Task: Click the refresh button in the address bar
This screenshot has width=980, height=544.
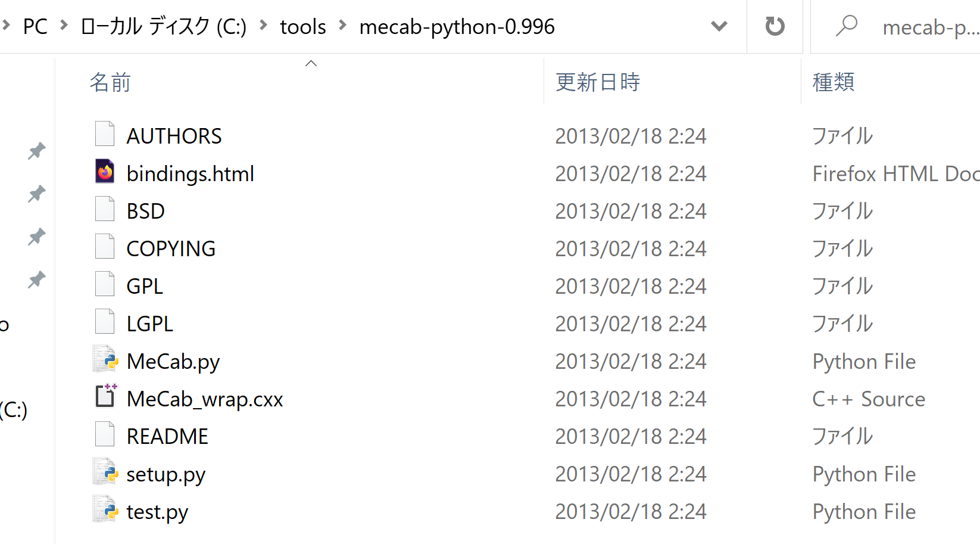Action: (x=775, y=26)
